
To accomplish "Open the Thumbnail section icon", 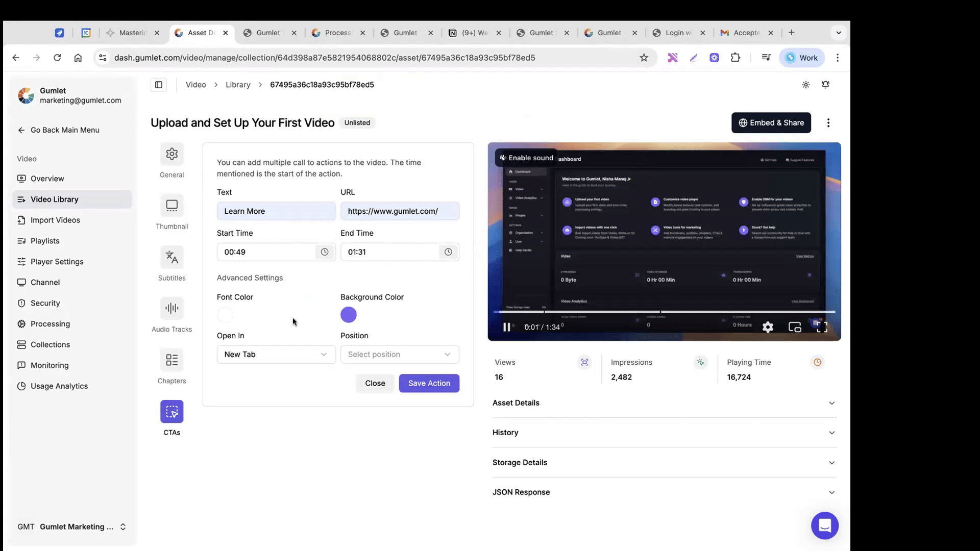I will [x=171, y=206].
